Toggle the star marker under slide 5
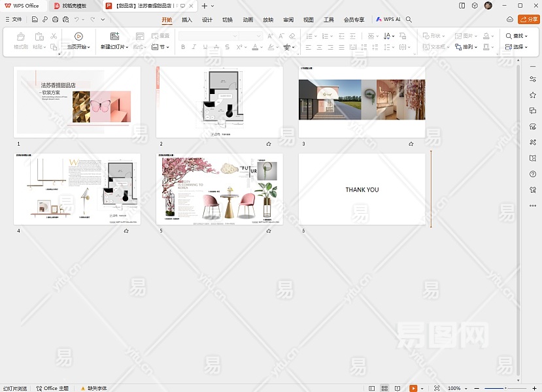The width and height of the screenshot is (542, 392). 268,231
